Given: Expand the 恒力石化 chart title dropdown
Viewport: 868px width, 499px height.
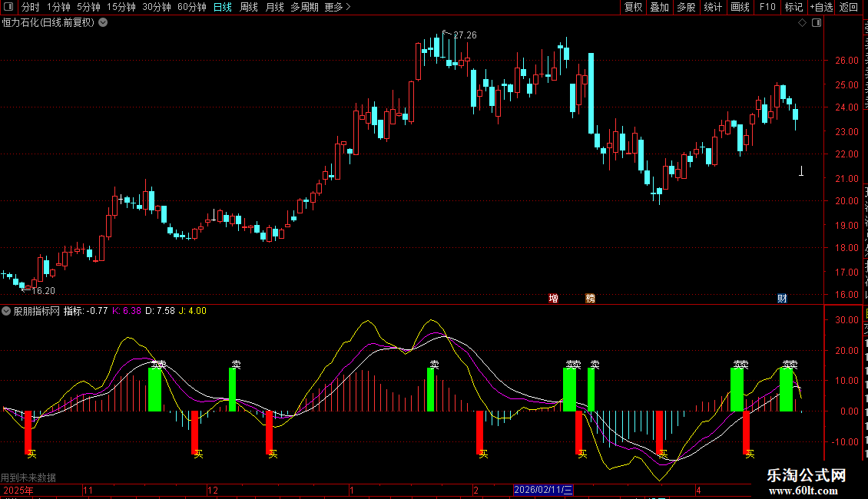Looking at the screenshot, I should (x=103, y=23).
